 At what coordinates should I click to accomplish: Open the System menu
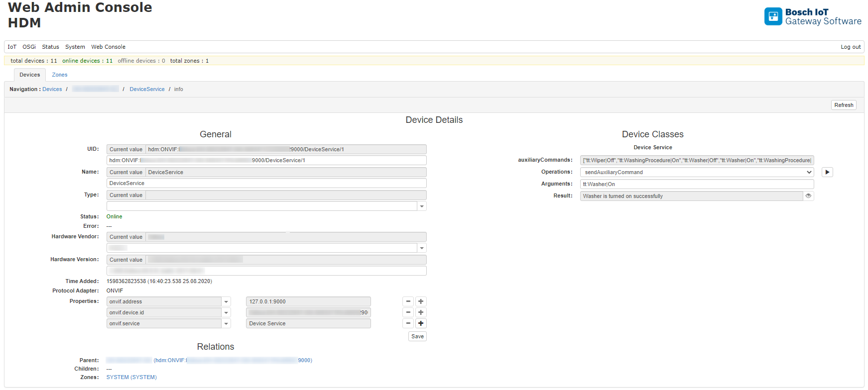tap(75, 47)
